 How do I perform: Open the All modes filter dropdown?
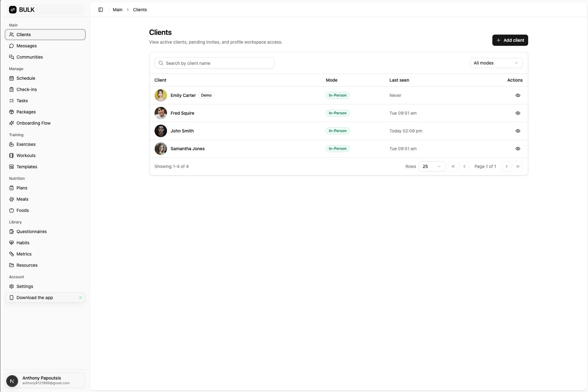coord(496,63)
